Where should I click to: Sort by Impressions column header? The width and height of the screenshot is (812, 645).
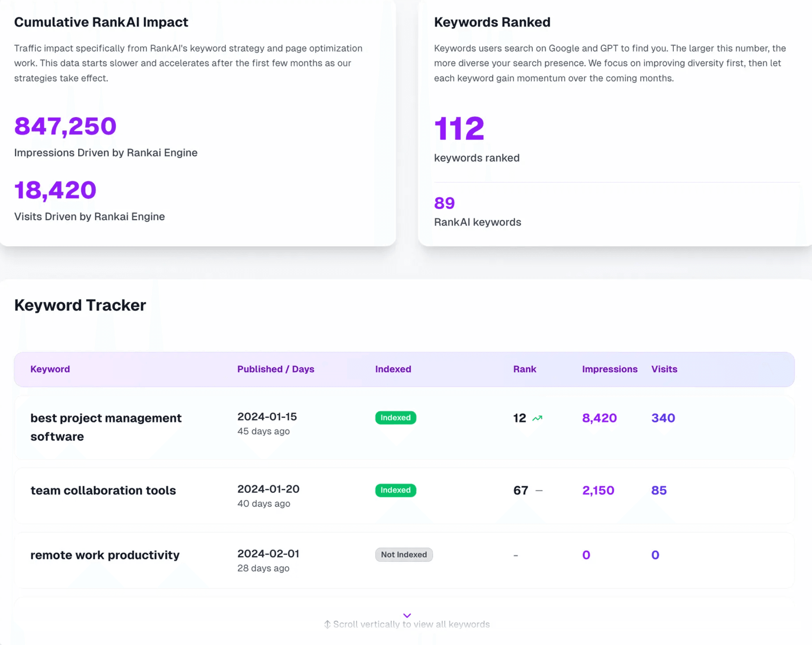[609, 369]
